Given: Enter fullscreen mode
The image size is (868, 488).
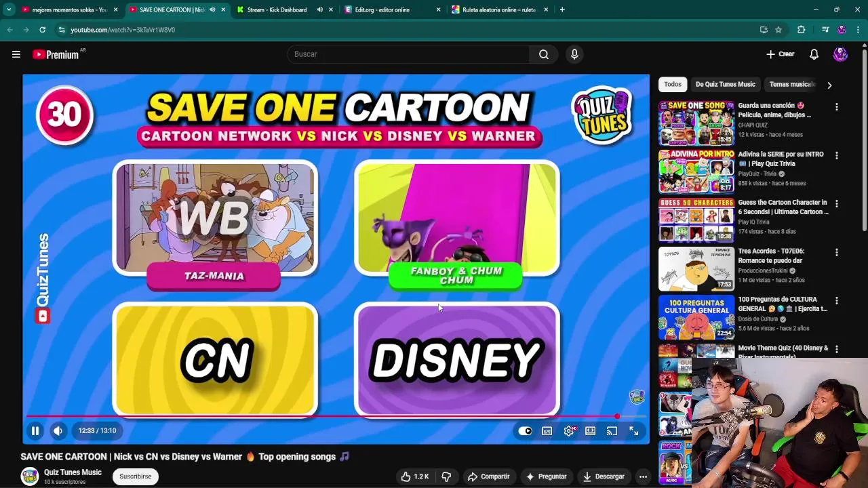Looking at the screenshot, I should [x=634, y=431].
